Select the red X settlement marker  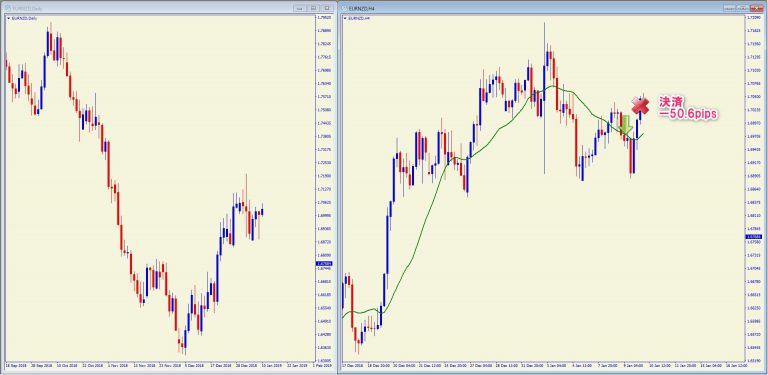point(639,104)
